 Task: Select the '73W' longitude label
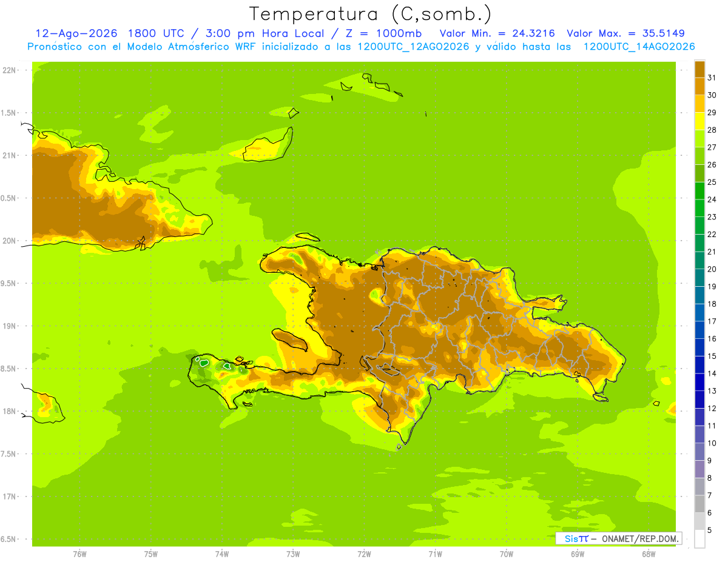tap(293, 554)
